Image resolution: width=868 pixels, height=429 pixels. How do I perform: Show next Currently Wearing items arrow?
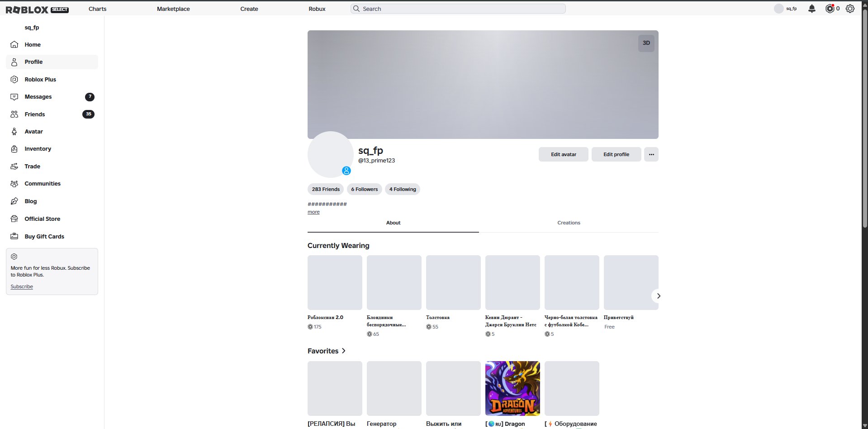point(659,296)
